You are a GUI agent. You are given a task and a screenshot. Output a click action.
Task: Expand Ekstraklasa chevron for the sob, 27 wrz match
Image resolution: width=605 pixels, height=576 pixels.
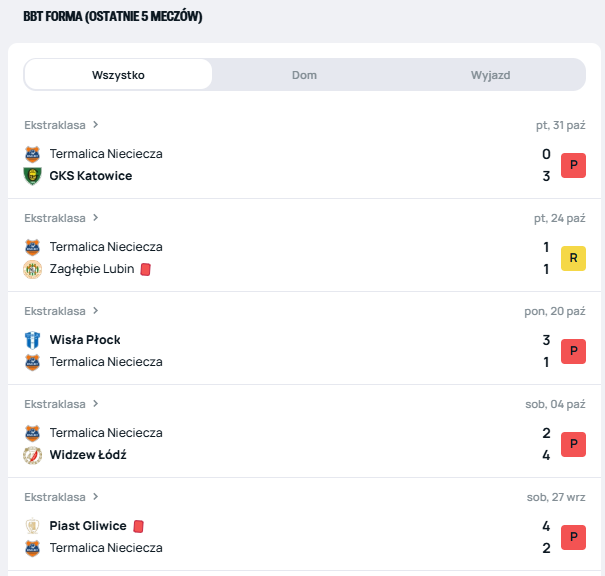pos(96,497)
